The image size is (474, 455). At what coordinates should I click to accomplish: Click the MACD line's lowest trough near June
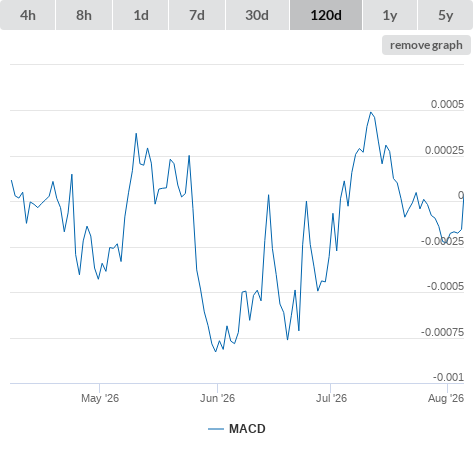click(x=215, y=351)
